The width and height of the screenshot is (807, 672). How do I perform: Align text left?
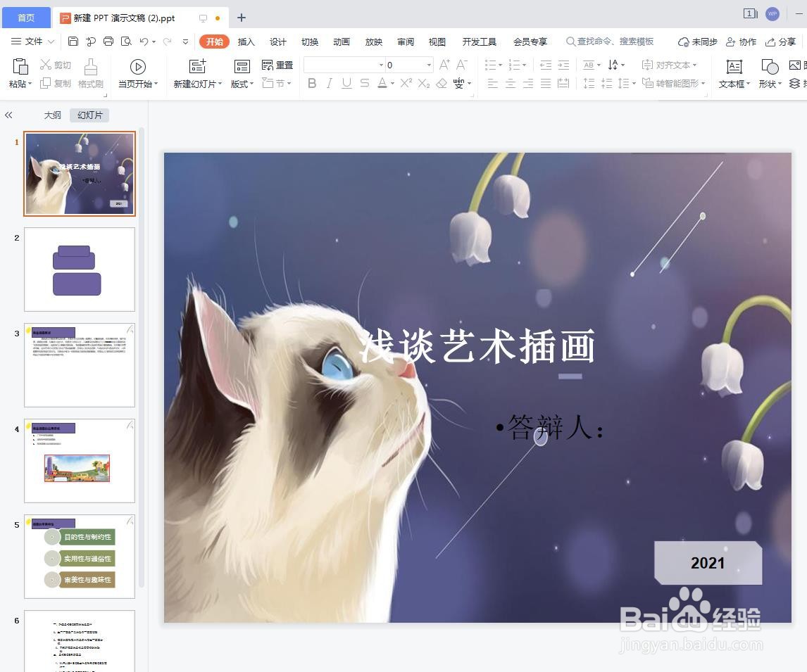[492, 83]
